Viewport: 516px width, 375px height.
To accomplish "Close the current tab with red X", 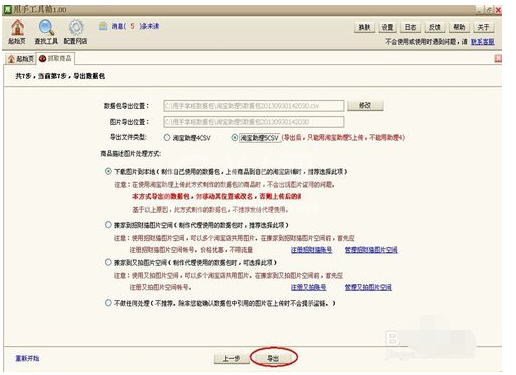I will pos(498,58).
